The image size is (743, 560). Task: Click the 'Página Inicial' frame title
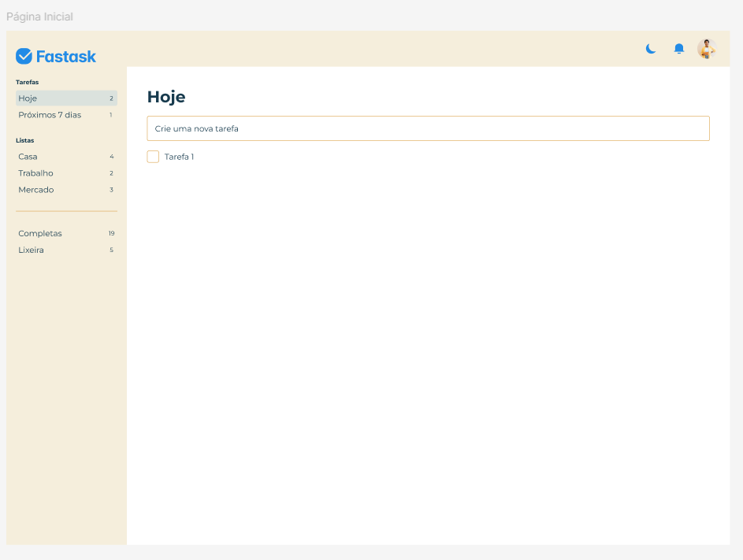point(40,17)
